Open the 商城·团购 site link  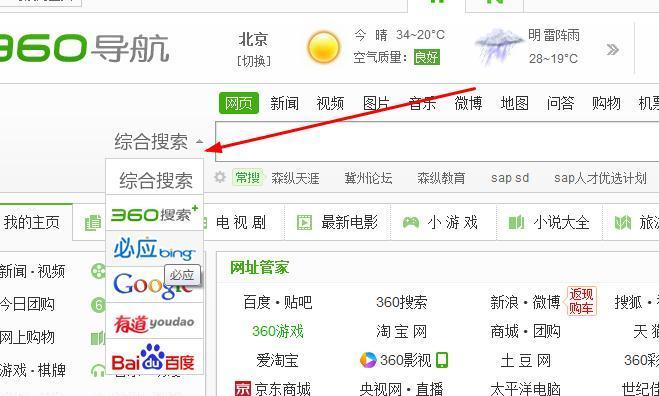[x=525, y=331]
